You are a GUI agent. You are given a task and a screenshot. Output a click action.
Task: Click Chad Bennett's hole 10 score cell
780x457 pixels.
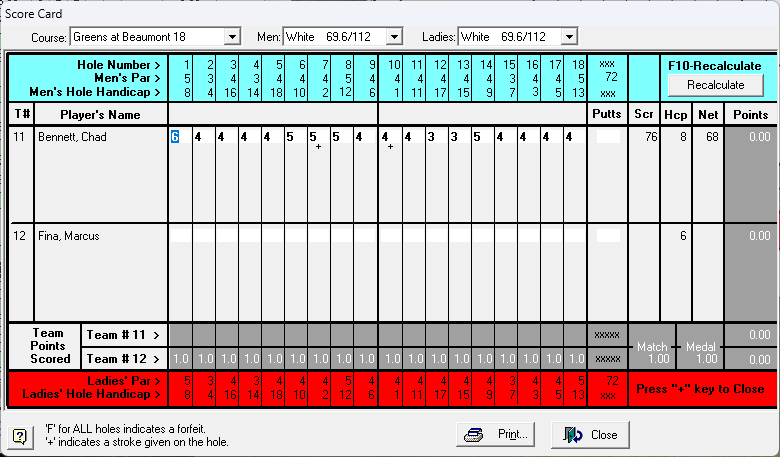tap(390, 137)
